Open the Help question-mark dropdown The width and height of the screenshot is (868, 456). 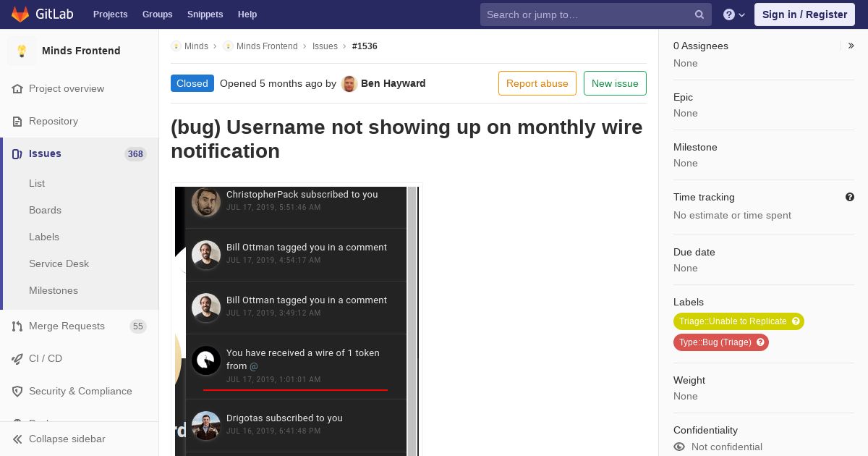point(734,14)
